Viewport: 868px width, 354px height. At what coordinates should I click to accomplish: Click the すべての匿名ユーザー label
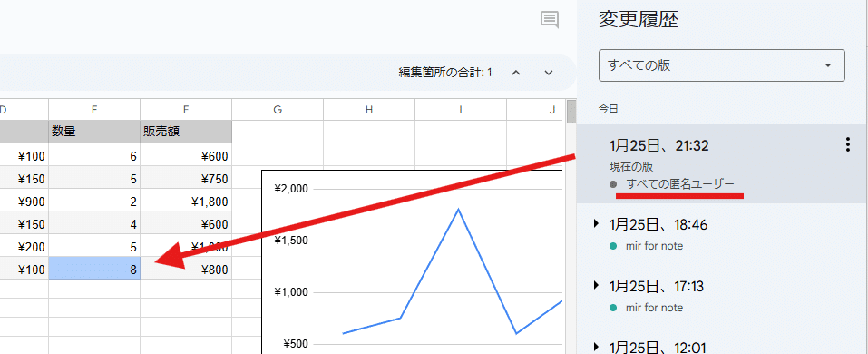[680, 184]
